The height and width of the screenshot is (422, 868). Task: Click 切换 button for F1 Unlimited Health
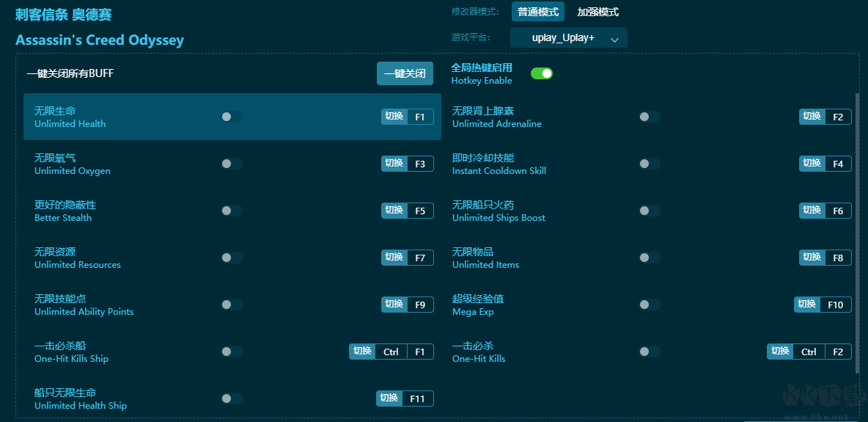coord(394,117)
